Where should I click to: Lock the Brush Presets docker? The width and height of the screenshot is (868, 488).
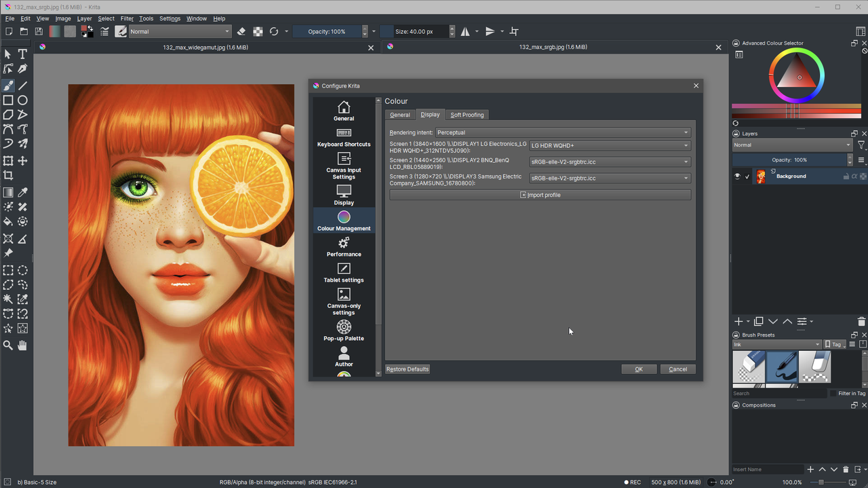736,335
